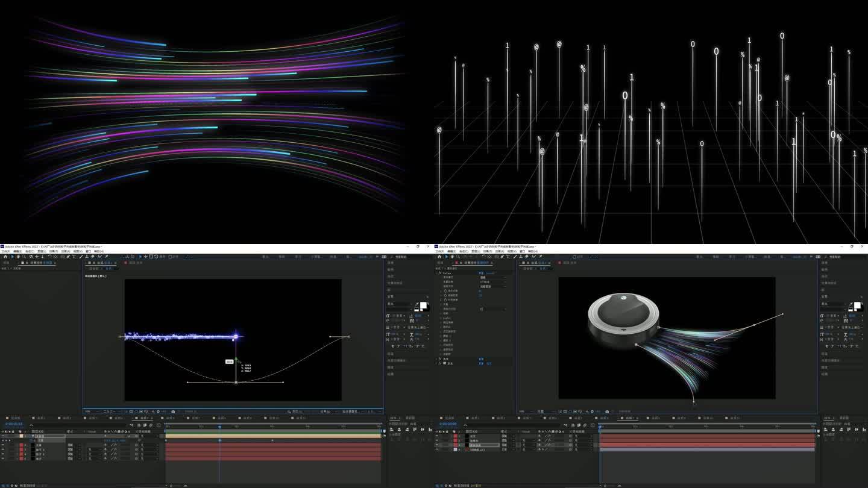
Task: Take snapshot with camera icon in right viewer
Action: pos(607,411)
